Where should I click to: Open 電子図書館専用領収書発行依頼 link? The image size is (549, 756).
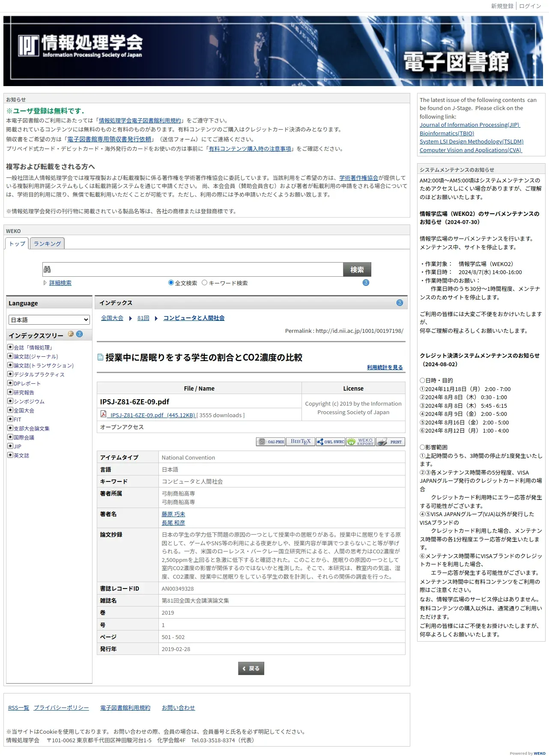point(109,139)
